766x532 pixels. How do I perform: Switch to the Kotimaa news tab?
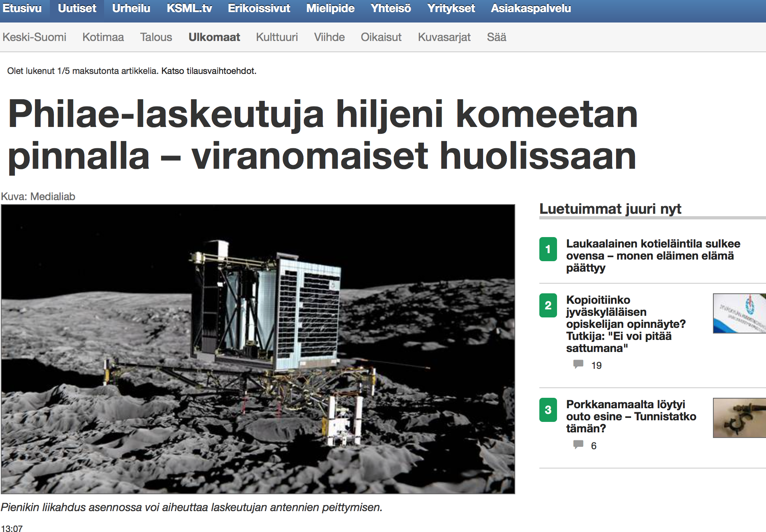tap(103, 37)
